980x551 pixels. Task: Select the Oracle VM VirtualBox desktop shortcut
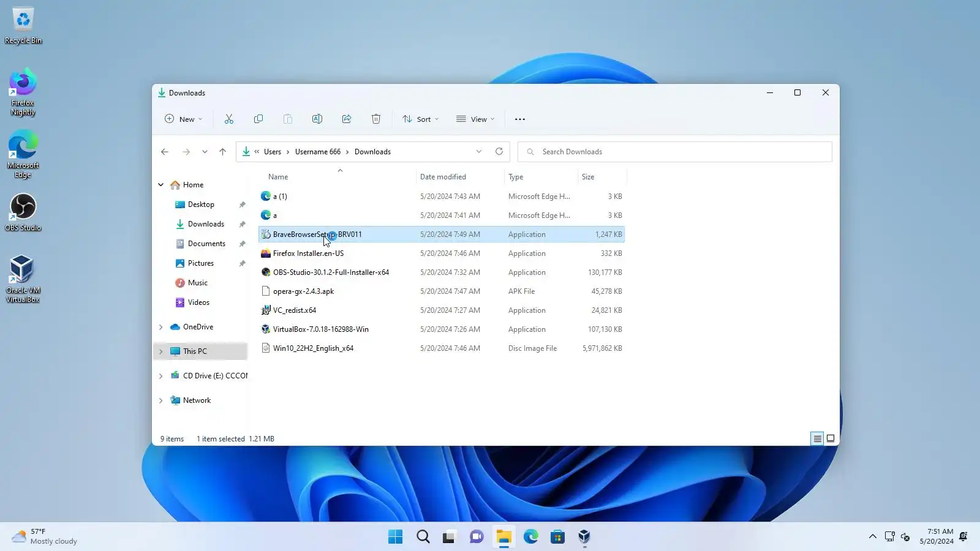(x=23, y=279)
